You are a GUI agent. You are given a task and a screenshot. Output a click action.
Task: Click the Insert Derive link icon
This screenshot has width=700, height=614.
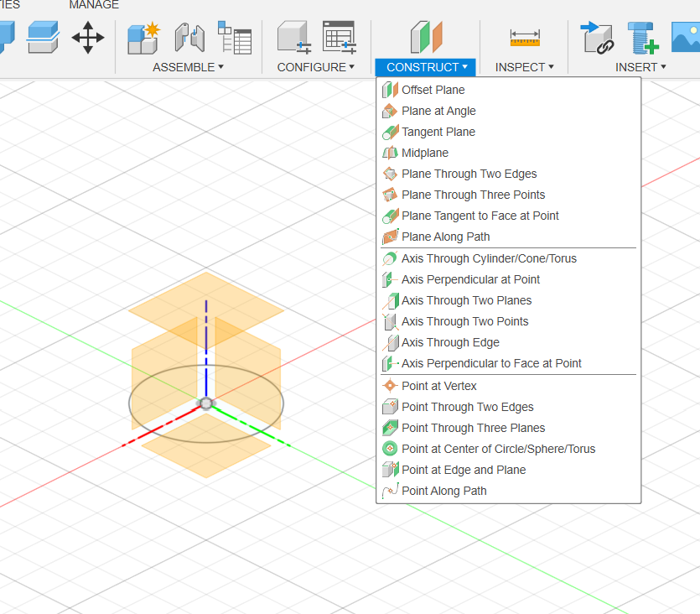[598, 38]
